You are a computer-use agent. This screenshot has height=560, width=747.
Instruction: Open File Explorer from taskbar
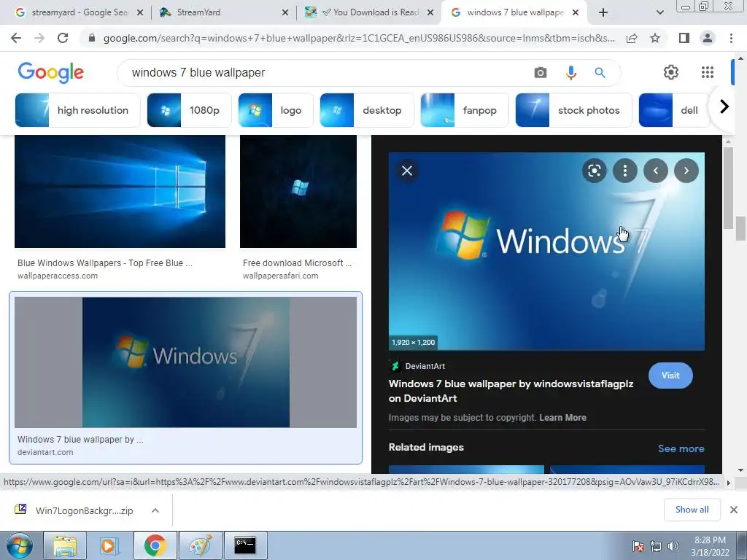[65, 545]
